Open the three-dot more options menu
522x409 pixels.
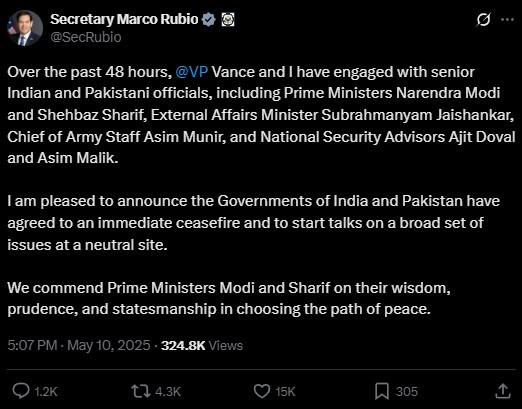507,19
